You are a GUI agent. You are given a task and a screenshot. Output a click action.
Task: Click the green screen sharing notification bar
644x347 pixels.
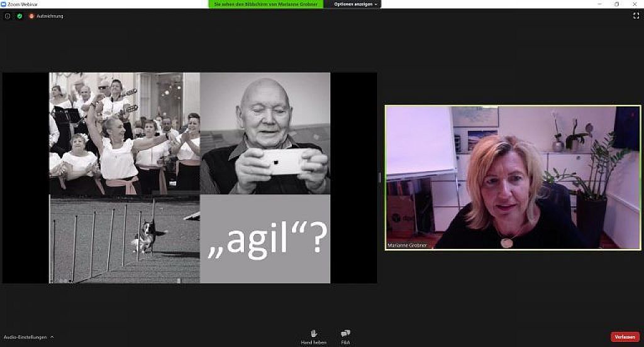click(x=265, y=4)
